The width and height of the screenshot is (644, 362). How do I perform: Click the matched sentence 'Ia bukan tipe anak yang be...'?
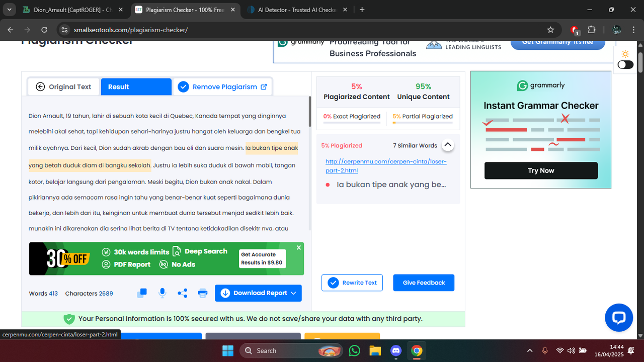point(391,185)
